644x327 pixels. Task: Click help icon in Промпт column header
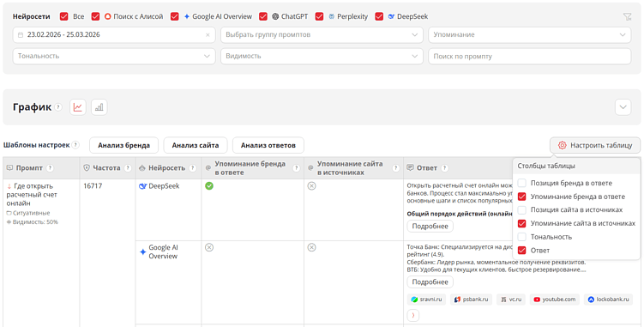pos(50,168)
